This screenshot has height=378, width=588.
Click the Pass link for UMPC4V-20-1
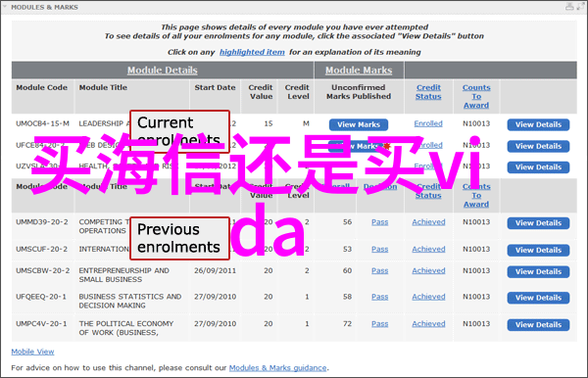tap(380, 324)
